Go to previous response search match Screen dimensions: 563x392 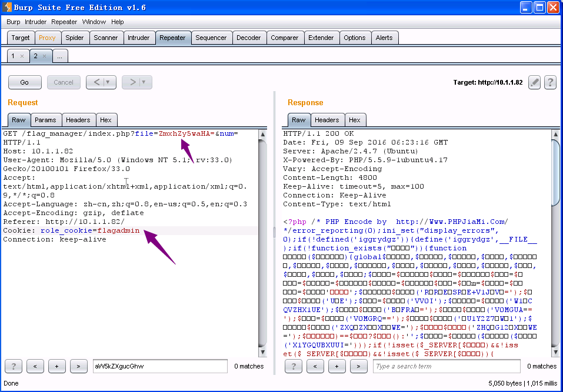(315, 366)
